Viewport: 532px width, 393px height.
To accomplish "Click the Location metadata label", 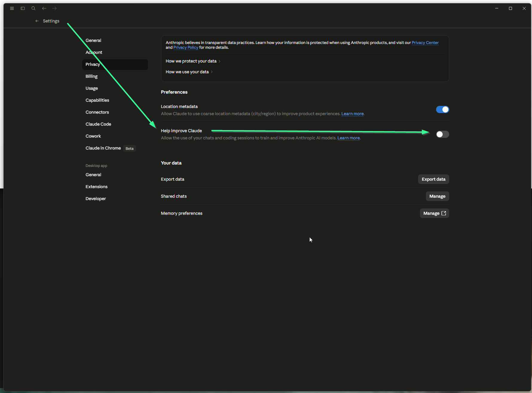I will 179,106.
